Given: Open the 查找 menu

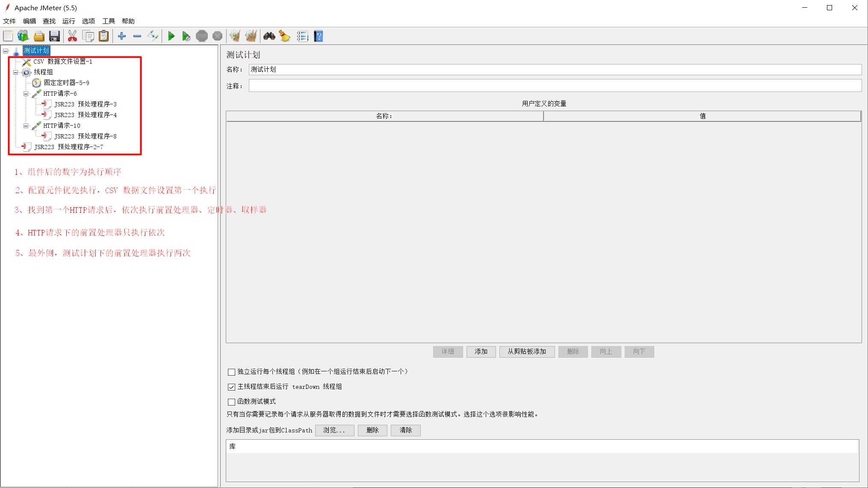Looking at the screenshot, I should 49,21.
